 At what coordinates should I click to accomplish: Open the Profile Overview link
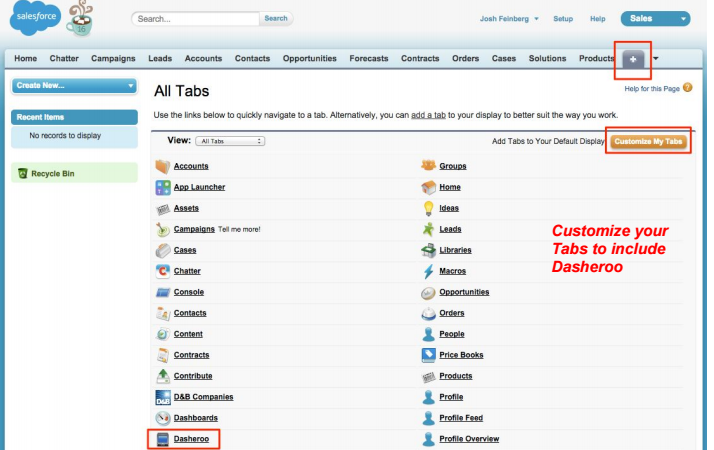coord(469,439)
